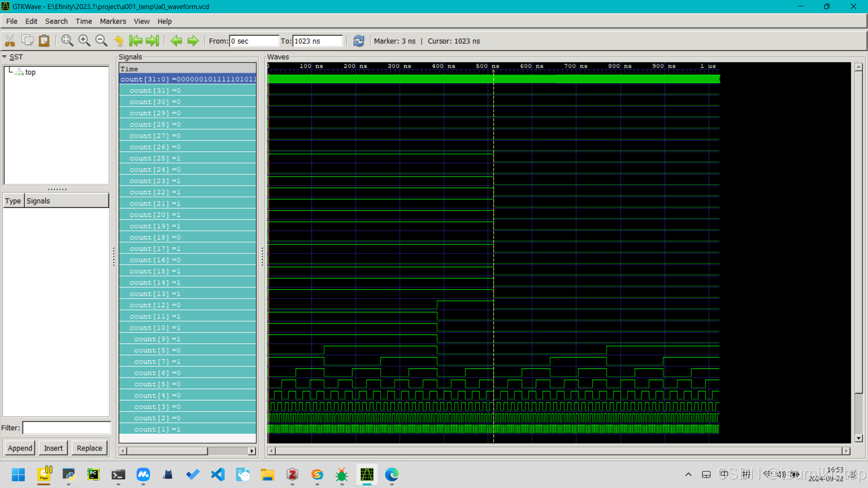This screenshot has height=488, width=868.
Task: Click the From time input field
Action: click(x=254, y=41)
